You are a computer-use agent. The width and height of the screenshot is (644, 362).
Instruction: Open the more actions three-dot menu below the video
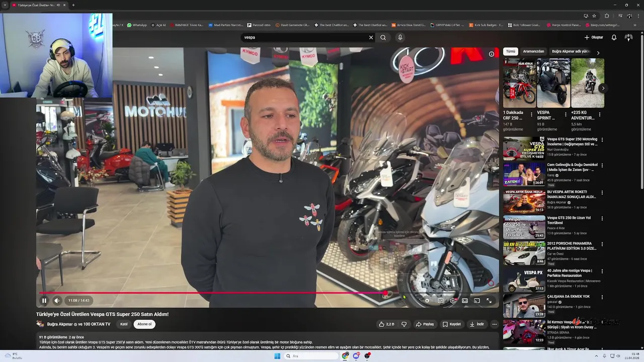click(494, 324)
